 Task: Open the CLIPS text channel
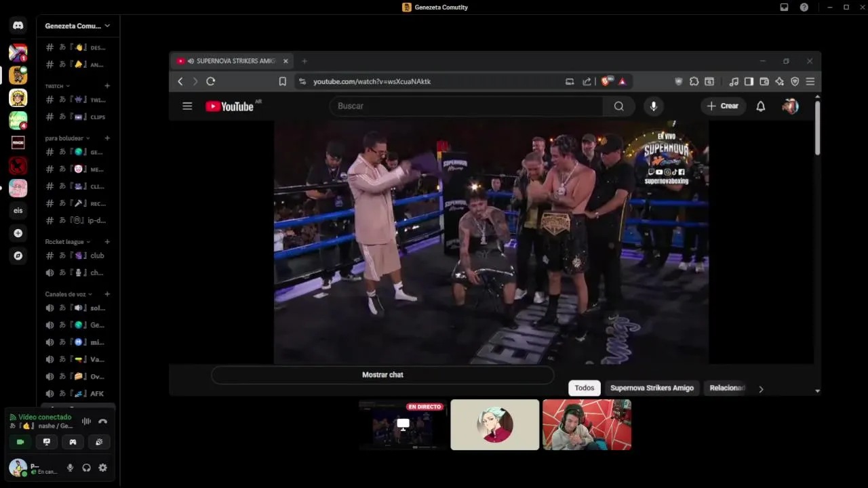(x=77, y=117)
